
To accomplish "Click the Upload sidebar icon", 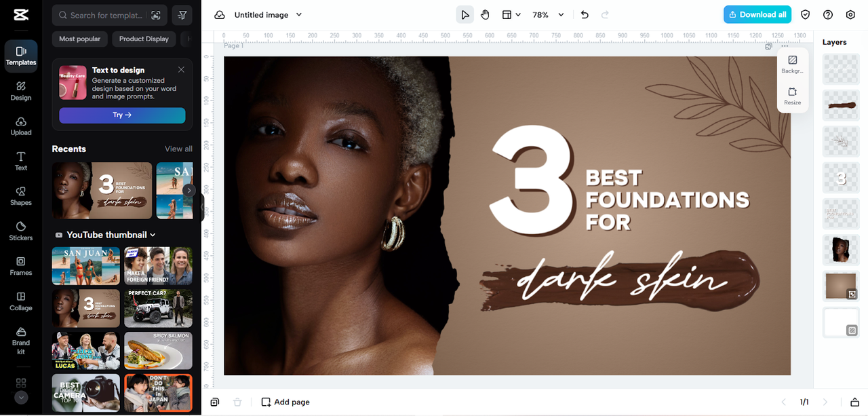I will 21,126.
